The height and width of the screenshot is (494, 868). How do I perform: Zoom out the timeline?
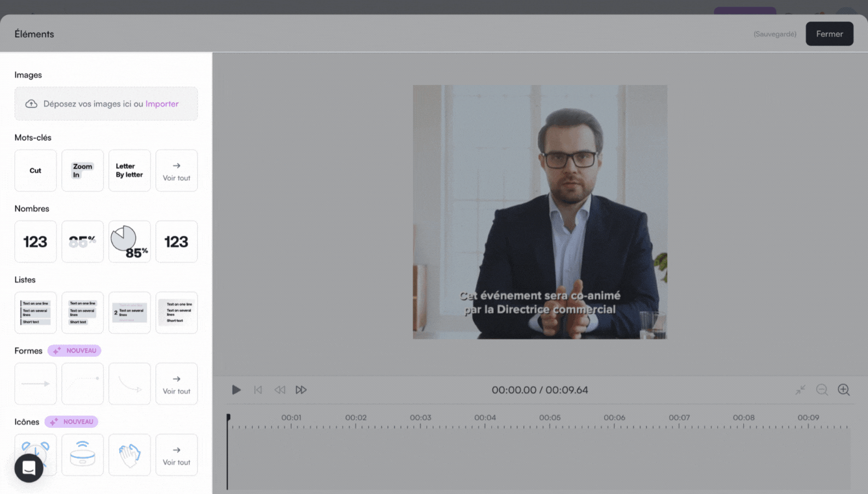[x=822, y=390]
